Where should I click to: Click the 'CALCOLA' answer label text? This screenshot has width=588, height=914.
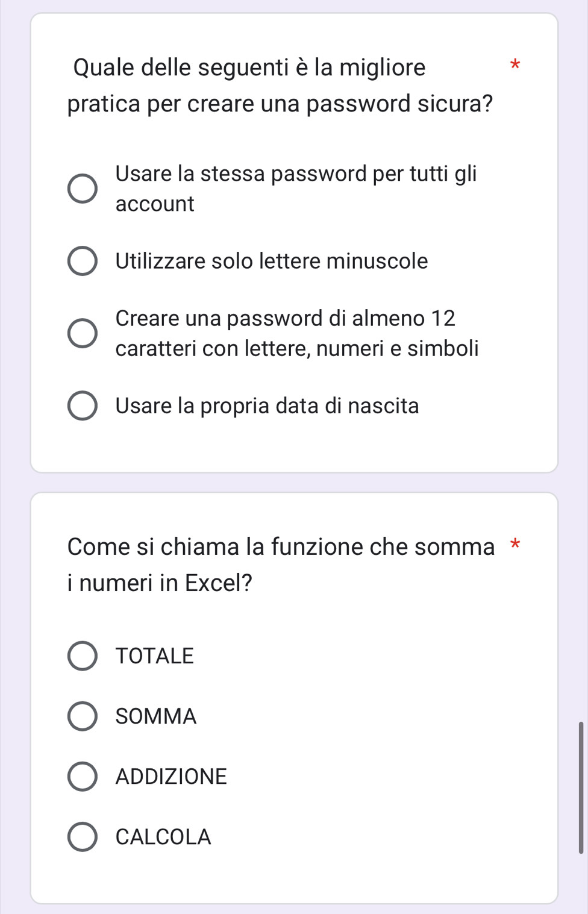pyautogui.click(x=163, y=837)
